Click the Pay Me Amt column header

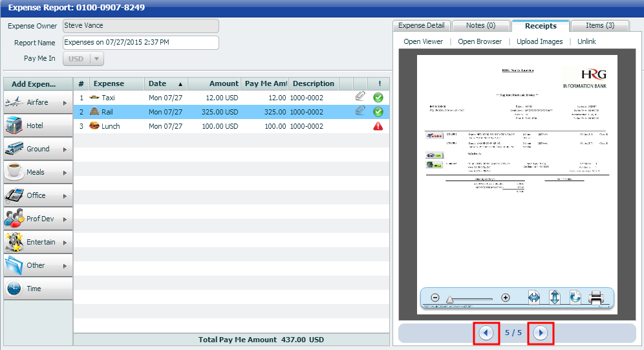264,83
